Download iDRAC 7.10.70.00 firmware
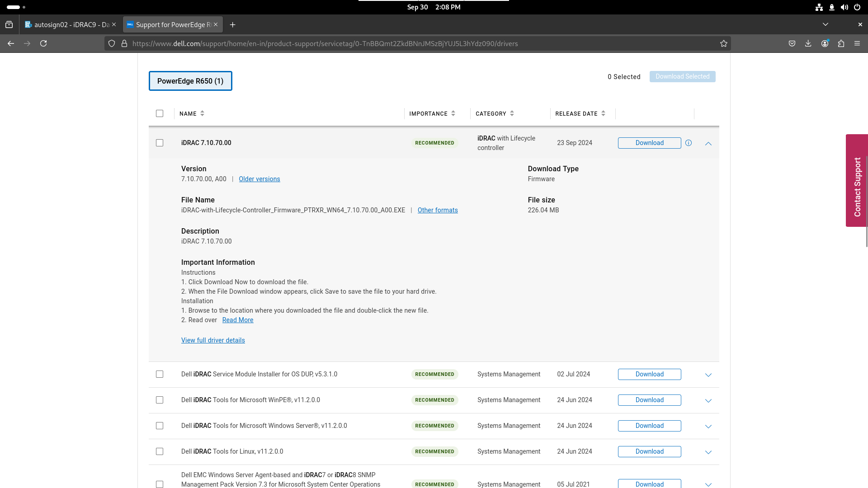The image size is (868, 488). (649, 143)
